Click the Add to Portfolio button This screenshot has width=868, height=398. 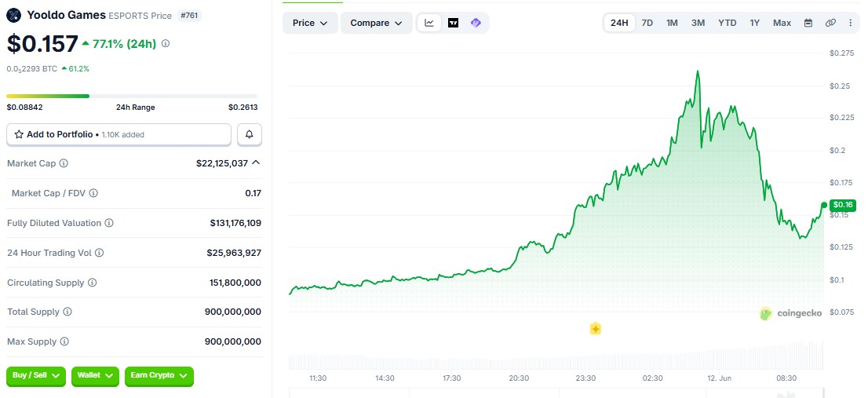pyautogui.click(x=119, y=134)
